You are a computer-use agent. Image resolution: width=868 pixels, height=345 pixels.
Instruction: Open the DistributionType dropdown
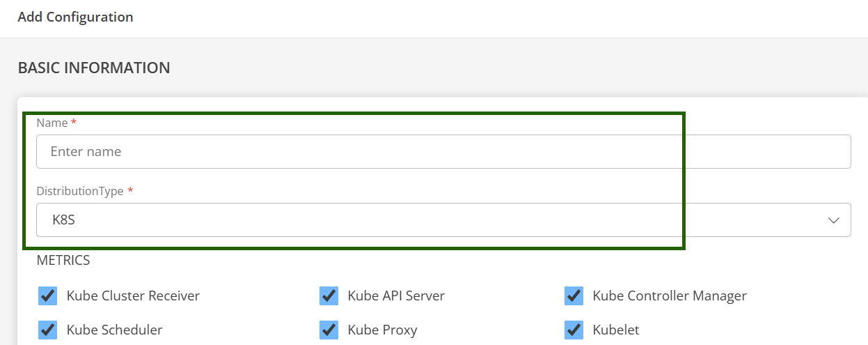click(x=443, y=220)
